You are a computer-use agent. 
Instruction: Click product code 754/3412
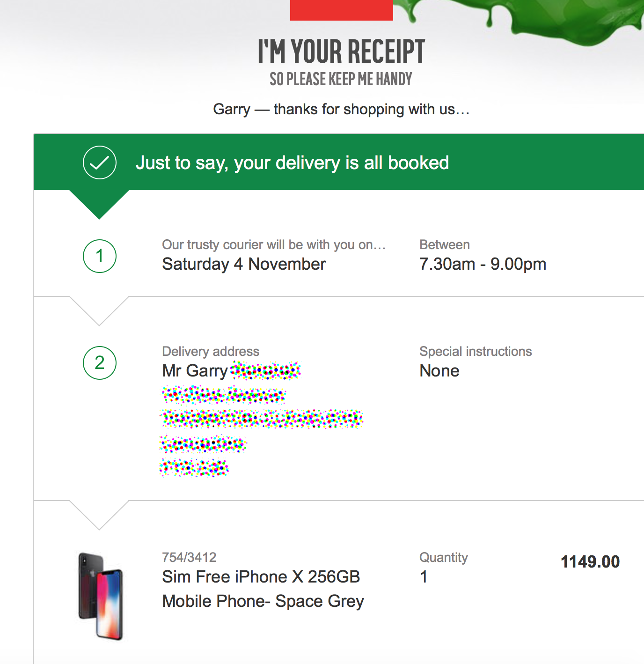189,557
